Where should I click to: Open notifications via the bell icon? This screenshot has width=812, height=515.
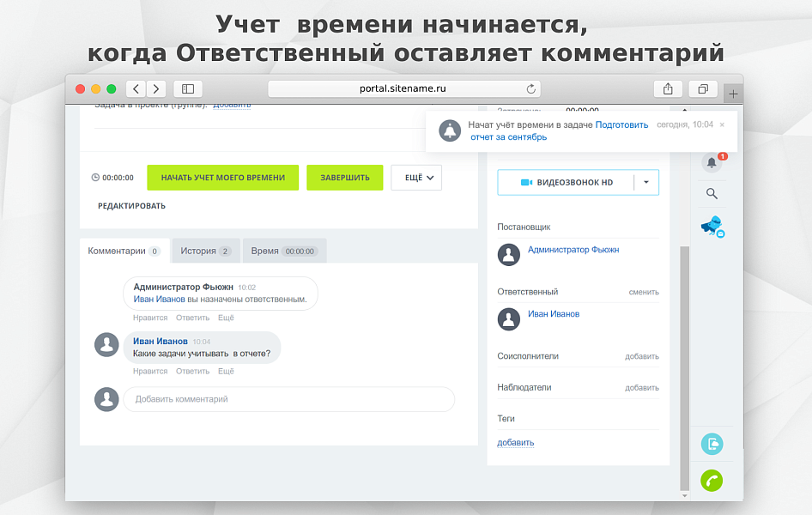[x=711, y=162]
